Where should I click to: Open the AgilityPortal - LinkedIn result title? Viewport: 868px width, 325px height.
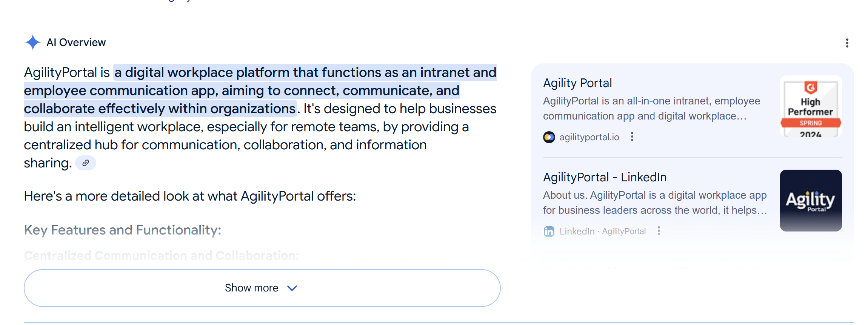(x=605, y=177)
